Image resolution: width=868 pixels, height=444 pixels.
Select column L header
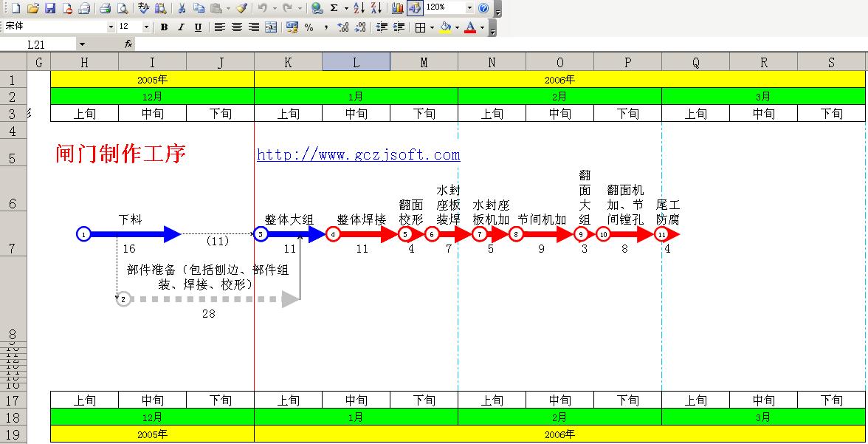[x=356, y=63]
